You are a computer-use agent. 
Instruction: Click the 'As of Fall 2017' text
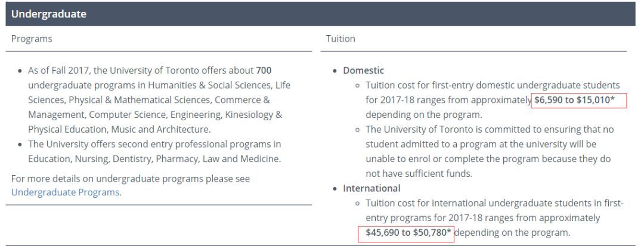[x=56, y=70]
